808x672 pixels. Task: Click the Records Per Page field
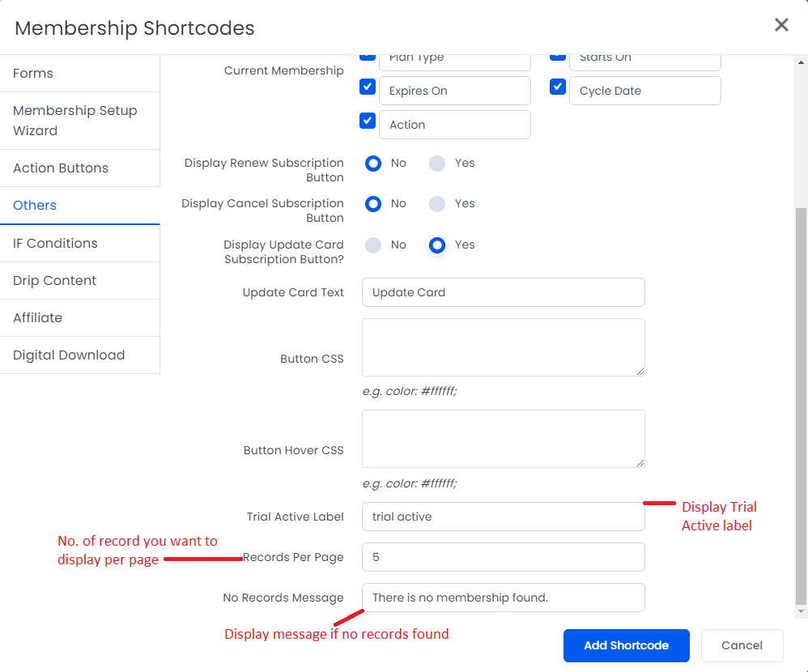[503, 557]
